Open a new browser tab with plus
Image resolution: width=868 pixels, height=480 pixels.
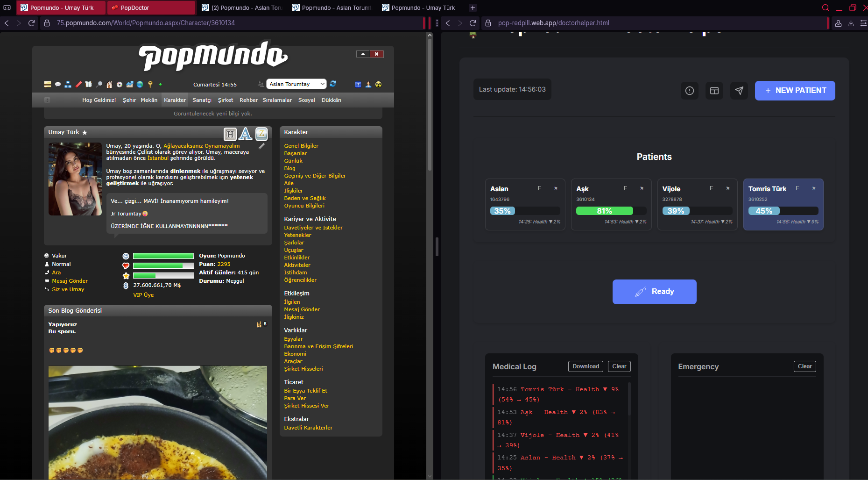473,7
